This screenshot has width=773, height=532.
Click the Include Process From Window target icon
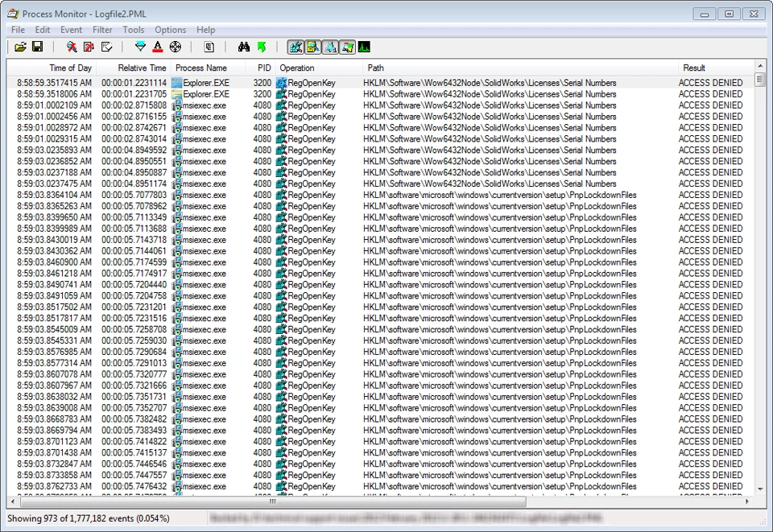point(176,47)
